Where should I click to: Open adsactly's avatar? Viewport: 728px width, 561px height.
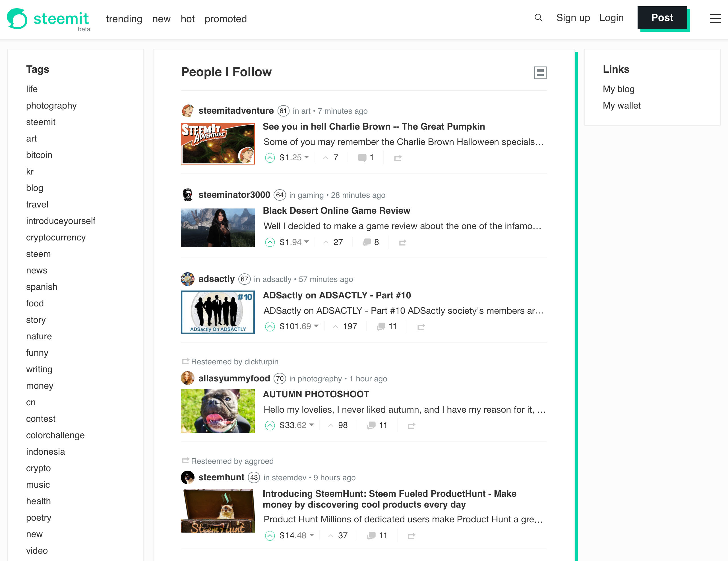click(188, 279)
